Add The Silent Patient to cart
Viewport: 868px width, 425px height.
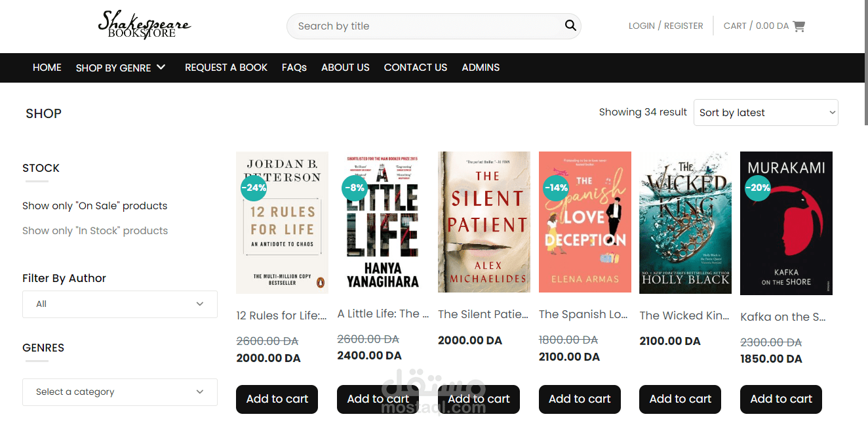pyautogui.click(x=479, y=399)
